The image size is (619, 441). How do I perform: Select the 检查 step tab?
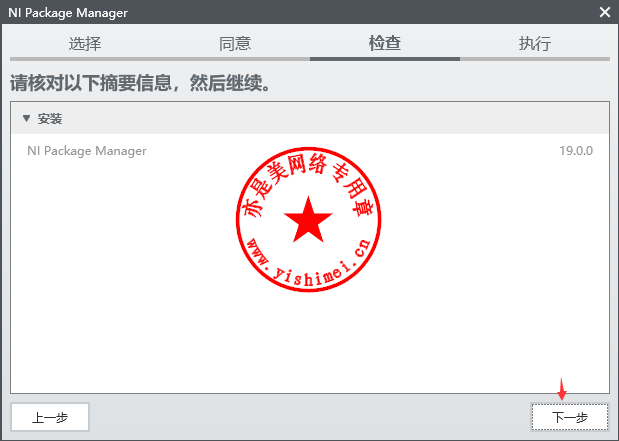[x=385, y=43]
